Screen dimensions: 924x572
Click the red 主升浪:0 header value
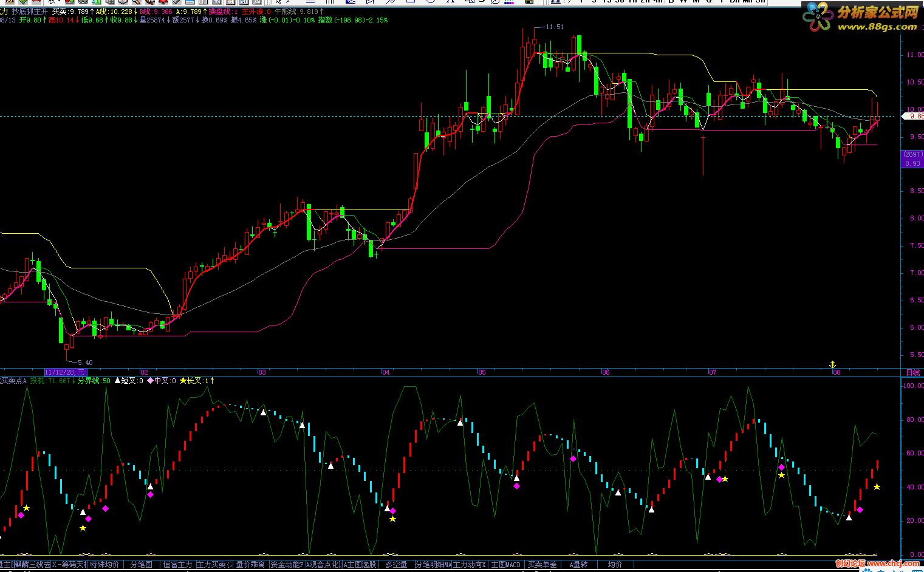[256, 12]
